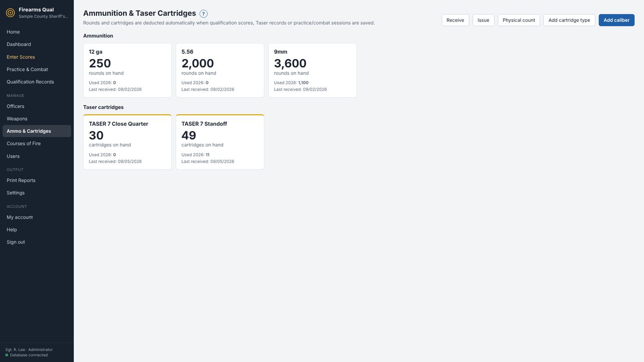Viewport: 644px width, 362px height.
Task: Sign out of the application
Action: point(37,242)
